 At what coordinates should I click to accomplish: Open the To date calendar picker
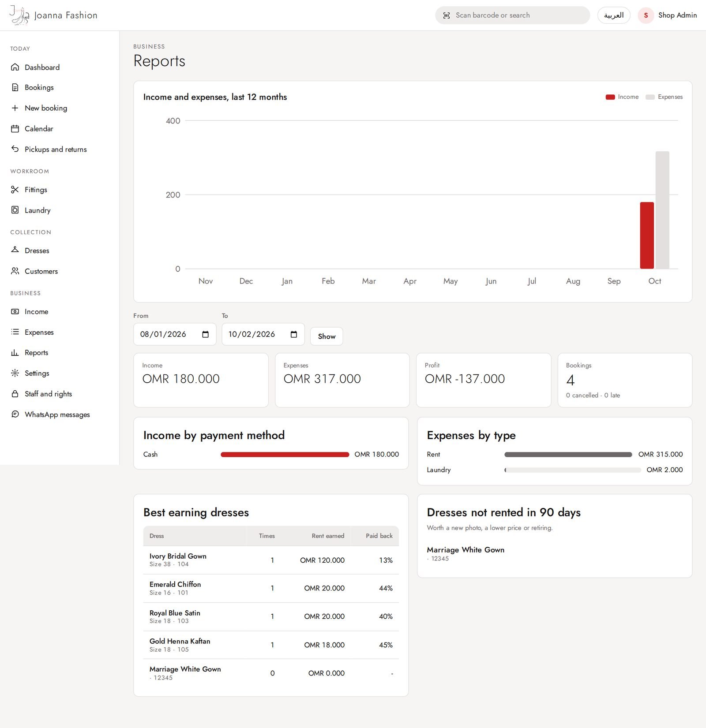294,334
